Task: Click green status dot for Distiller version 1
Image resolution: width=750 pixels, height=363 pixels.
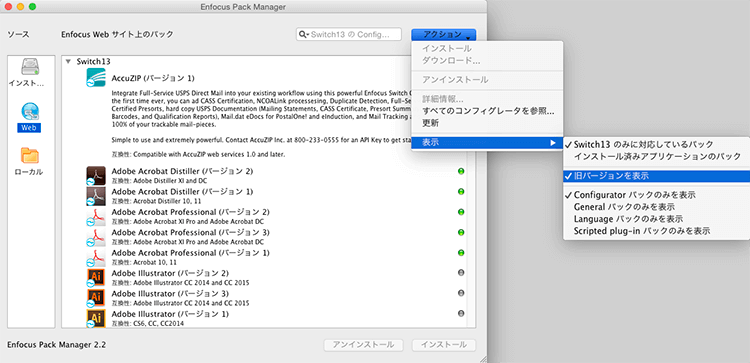Action: click(x=461, y=191)
